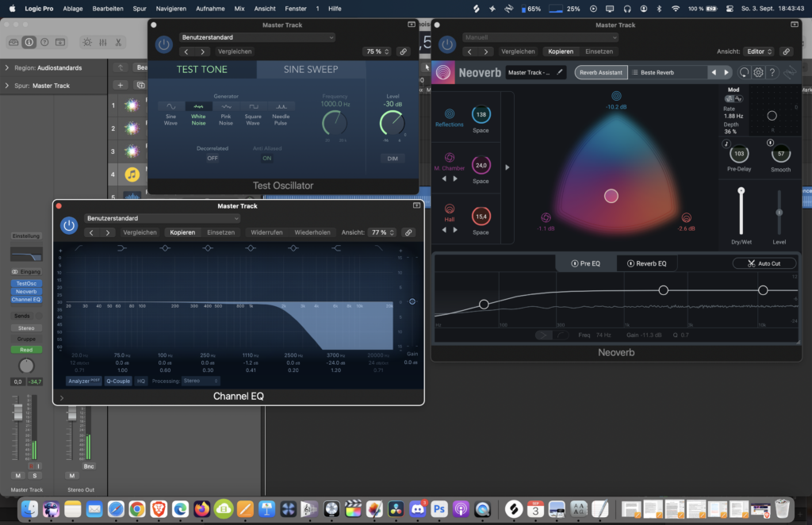
Task: Click the Master Track pan knob
Action: point(26,366)
